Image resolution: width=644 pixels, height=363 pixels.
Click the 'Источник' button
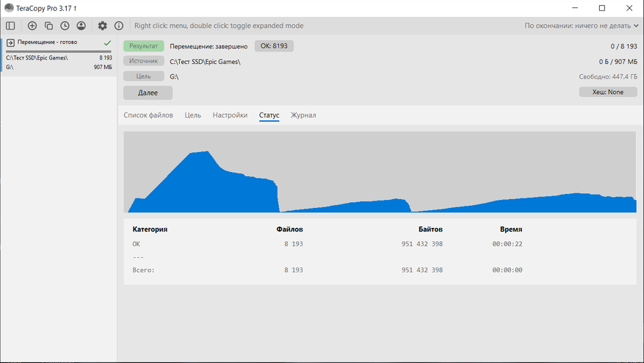(143, 61)
